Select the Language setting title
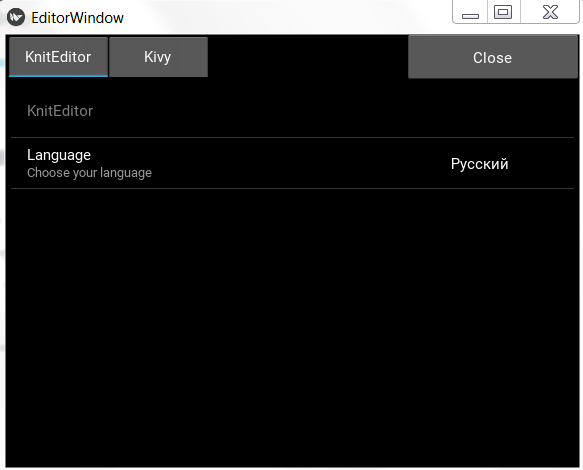The image size is (583, 470). 59,155
